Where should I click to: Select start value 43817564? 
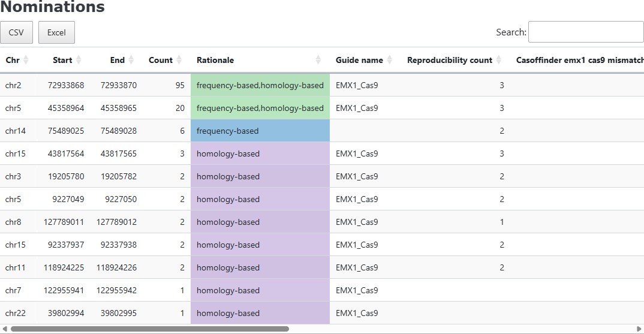pos(66,154)
